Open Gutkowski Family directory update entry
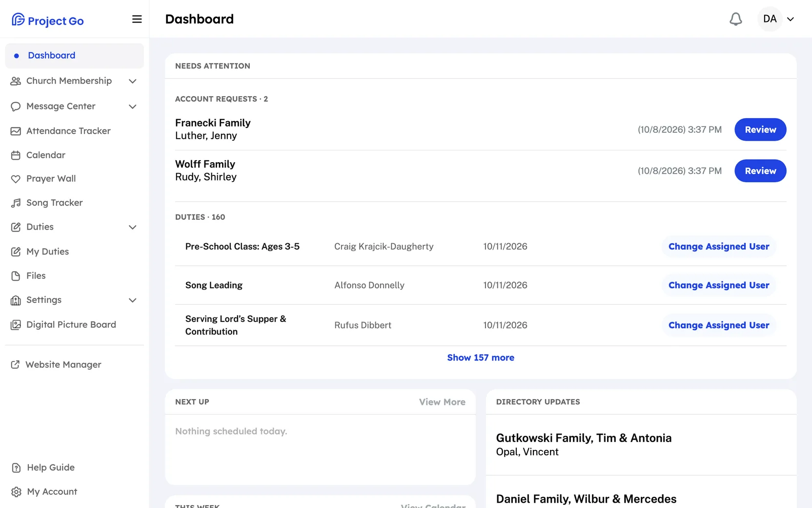 (x=641, y=444)
